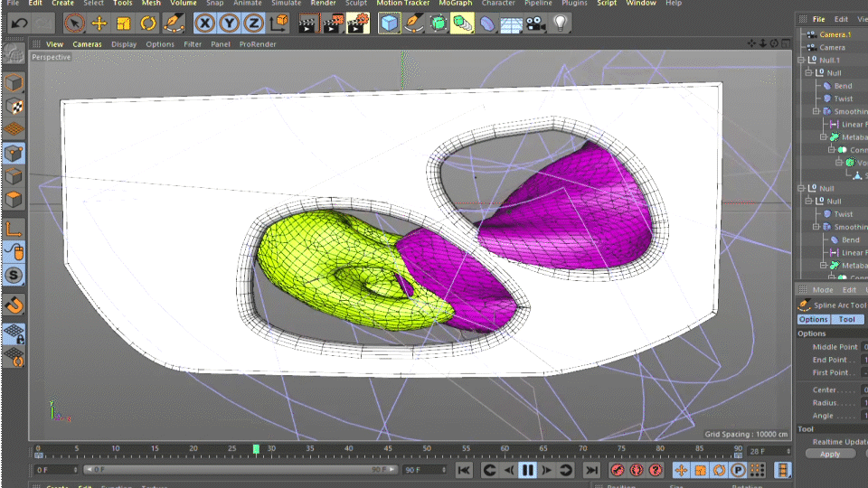Screen dimensions: 868x488
Task: Open Edit Render Settings icon
Action: pyautogui.click(x=356, y=23)
